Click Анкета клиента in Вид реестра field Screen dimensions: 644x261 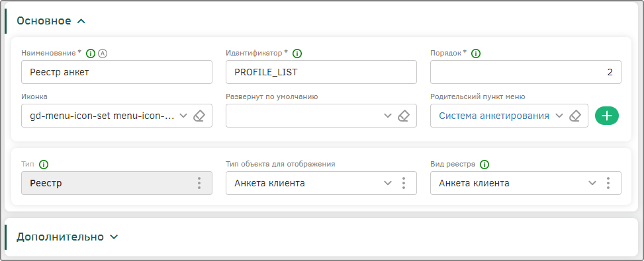click(x=474, y=183)
